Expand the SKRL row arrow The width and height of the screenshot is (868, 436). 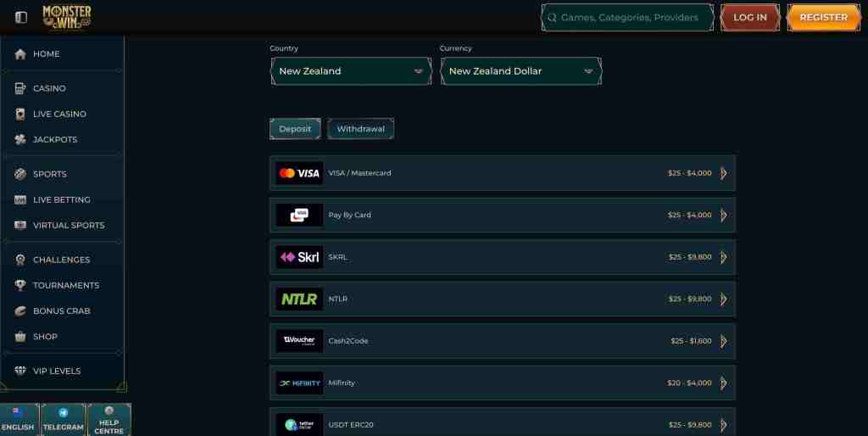724,257
